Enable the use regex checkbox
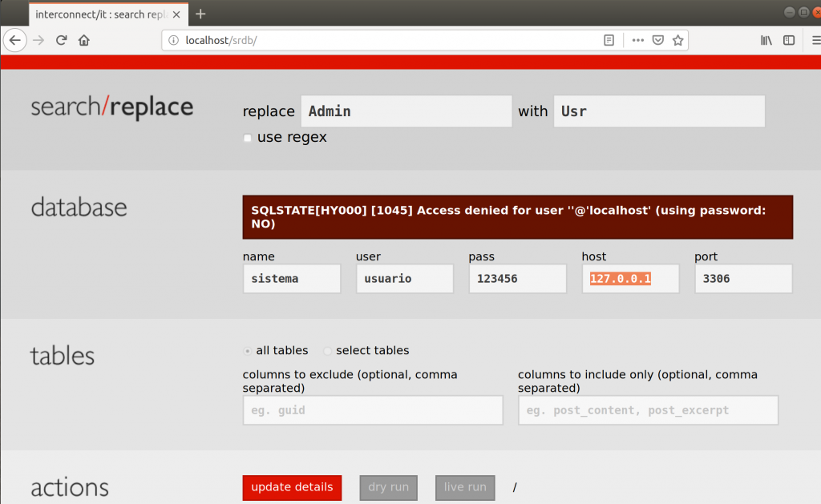Screen dimensions: 821x504 click(248, 138)
